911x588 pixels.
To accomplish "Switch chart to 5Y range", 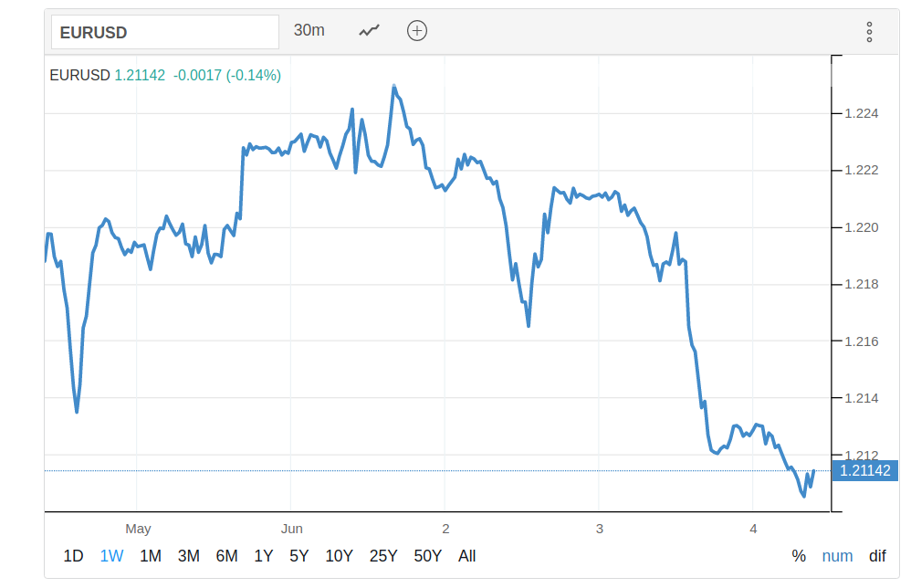I will [x=298, y=556].
